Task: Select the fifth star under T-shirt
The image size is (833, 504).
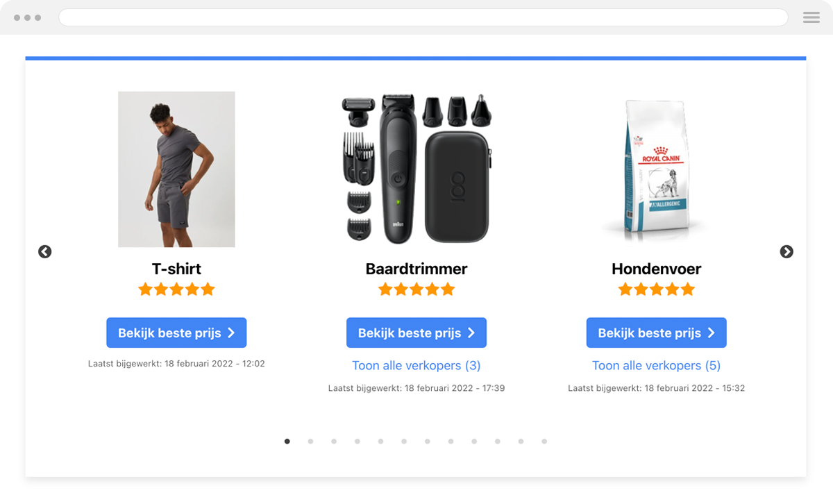Action: [x=208, y=289]
